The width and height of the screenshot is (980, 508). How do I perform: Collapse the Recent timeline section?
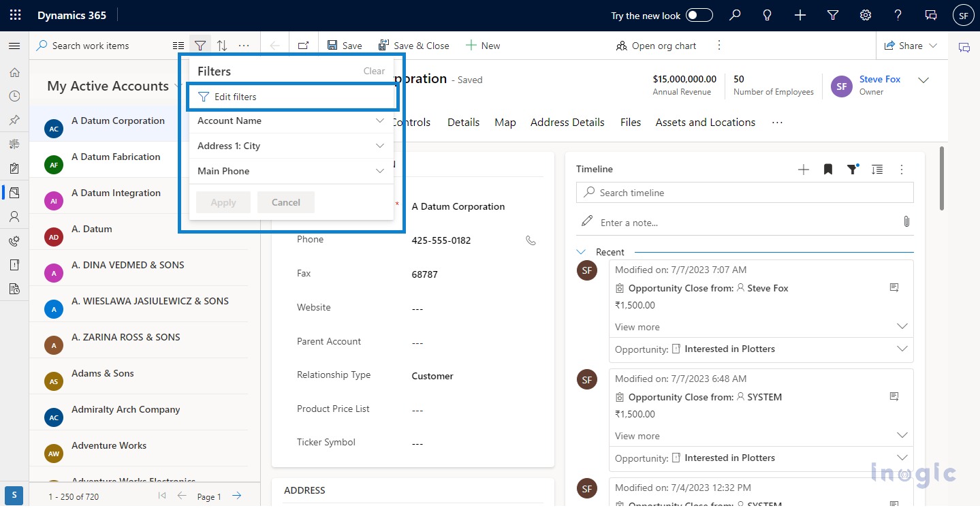click(581, 252)
